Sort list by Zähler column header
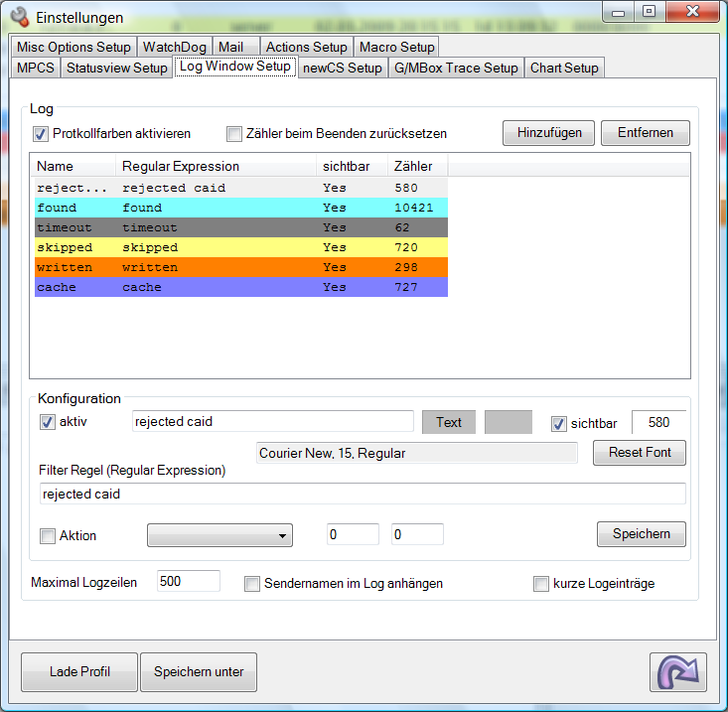 (x=416, y=166)
